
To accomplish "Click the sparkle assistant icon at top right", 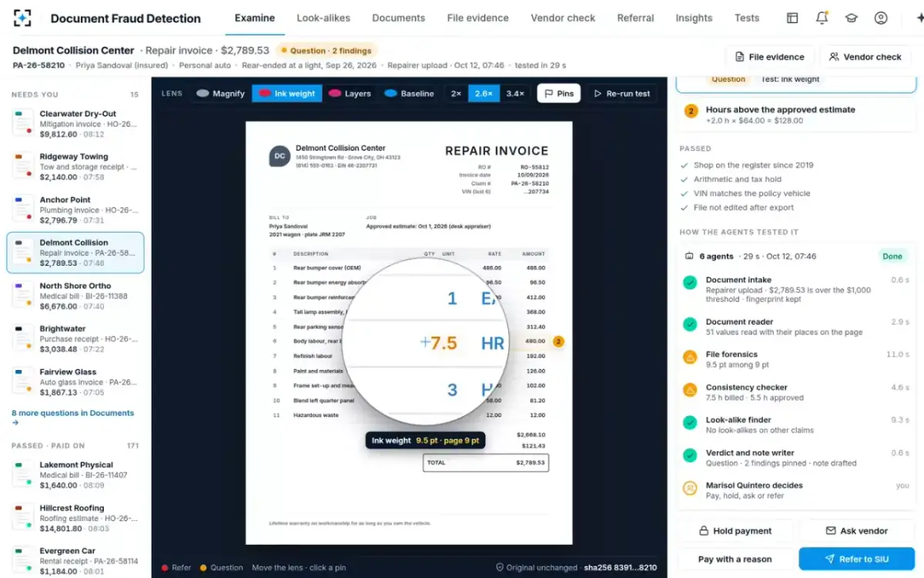I will 919,18.
